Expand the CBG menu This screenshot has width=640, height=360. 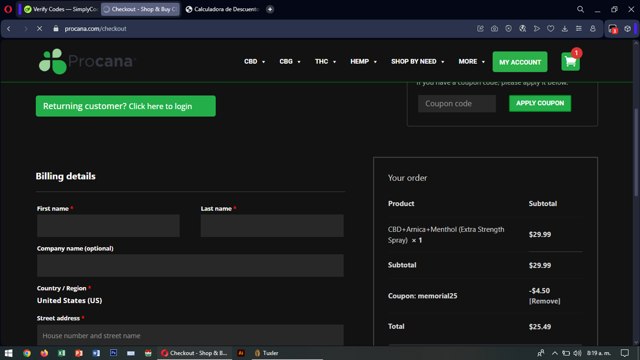[290, 62]
